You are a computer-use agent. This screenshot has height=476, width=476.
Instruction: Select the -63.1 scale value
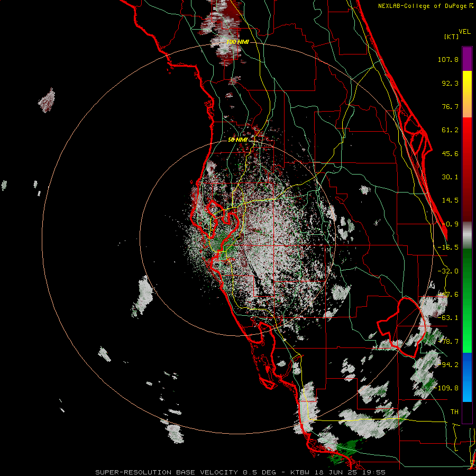click(448, 318)
